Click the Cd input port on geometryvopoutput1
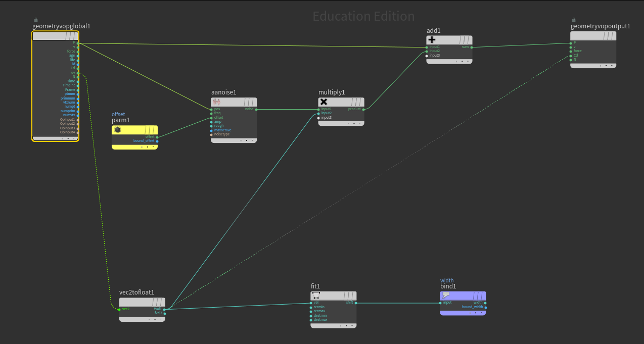The height and width of the screenshot is (344, 644). (x=571, y=56)
